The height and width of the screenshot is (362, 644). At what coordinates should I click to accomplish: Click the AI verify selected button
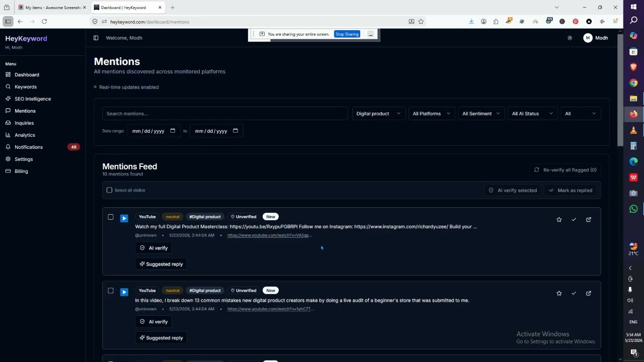513,190
